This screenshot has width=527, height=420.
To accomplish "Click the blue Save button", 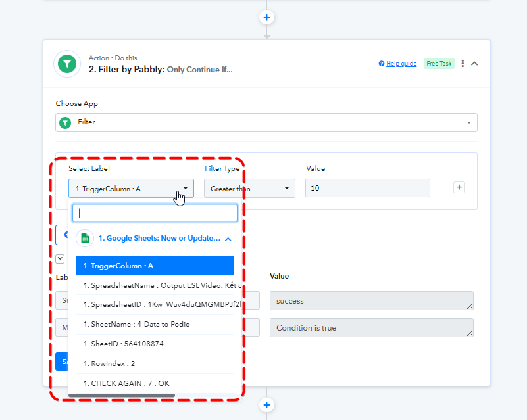I will (63, 362).
